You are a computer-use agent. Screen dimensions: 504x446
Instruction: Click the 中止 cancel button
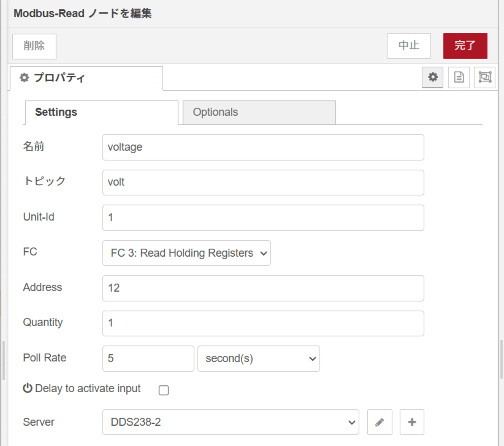point(409,46)
